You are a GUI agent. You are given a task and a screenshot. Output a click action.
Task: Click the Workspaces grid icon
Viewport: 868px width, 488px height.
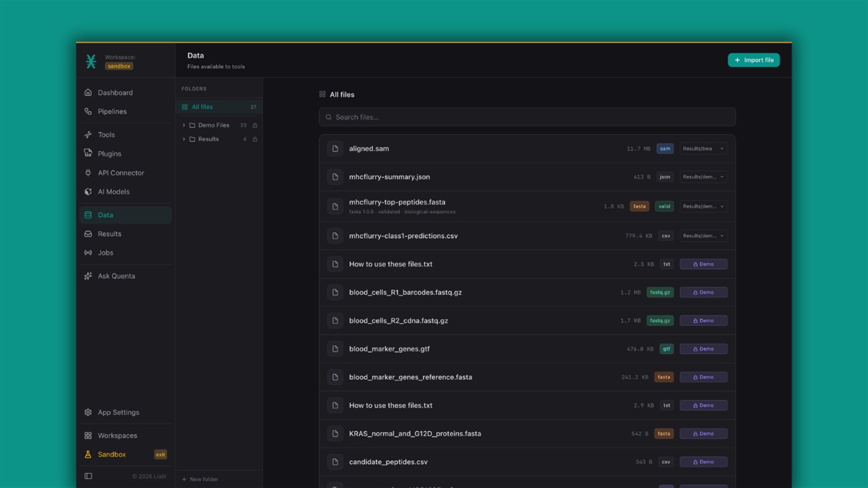[88, 436]
